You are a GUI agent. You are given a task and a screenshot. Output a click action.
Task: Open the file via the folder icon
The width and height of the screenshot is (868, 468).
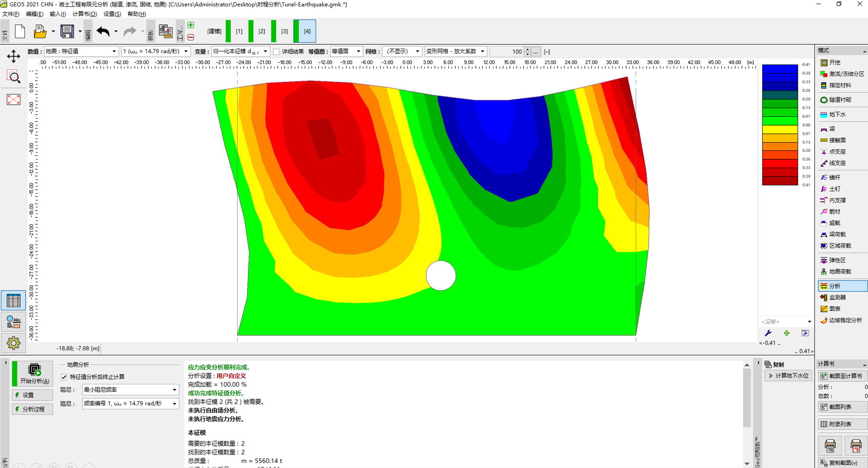click(x=40, y=31)
